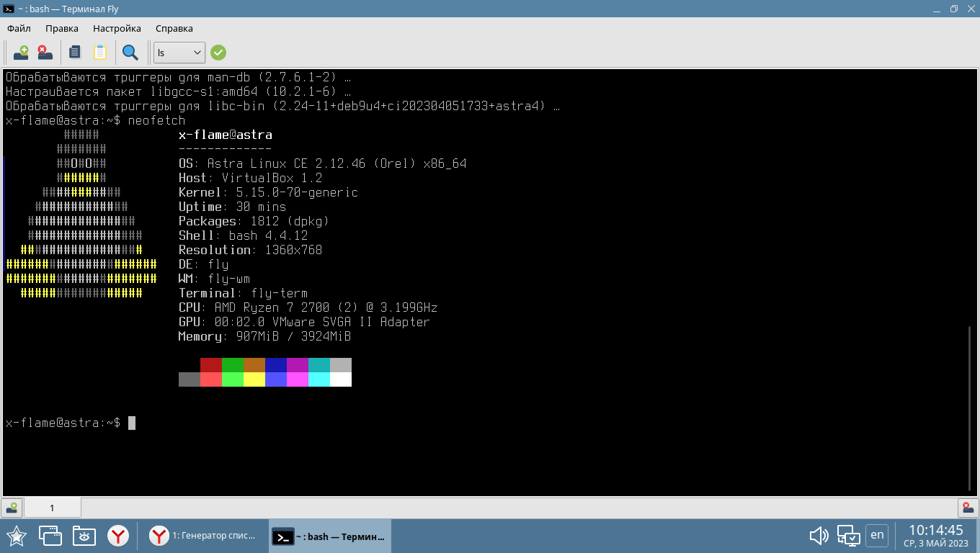Click the add-session icon in the tab bar
The height and width of the screenshot is (553, 980).
click(x=12, y=508)
